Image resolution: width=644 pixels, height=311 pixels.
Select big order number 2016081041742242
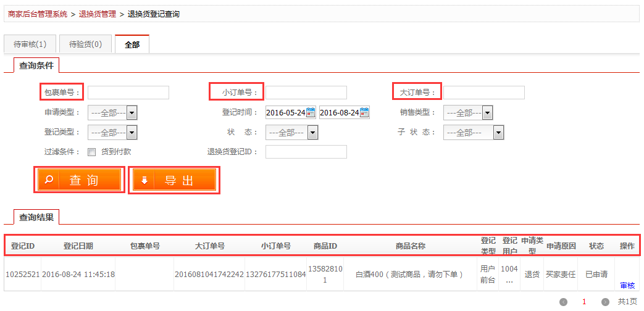pos(209,274)
